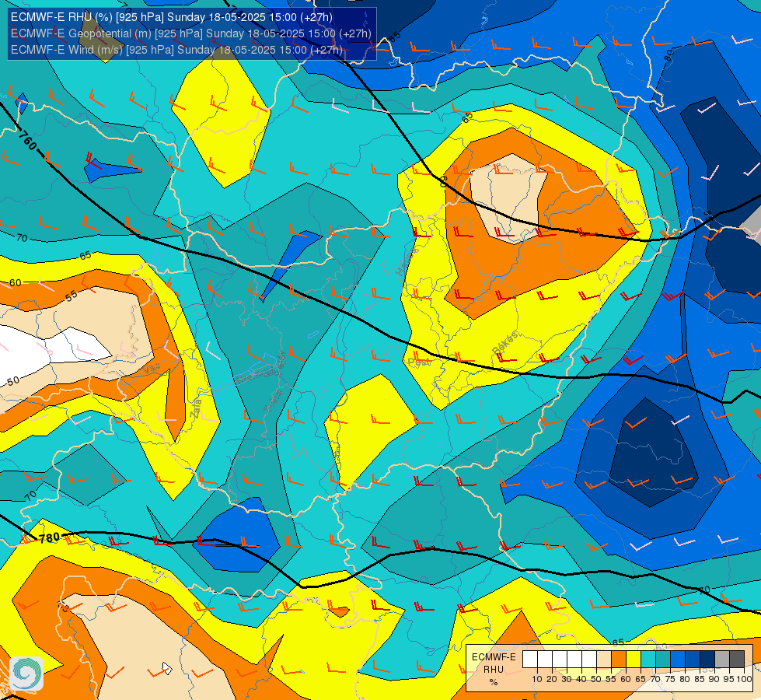Click the Zala county label
The width and height of the screenshot is (761, 700).
pyautogui.click(x=196, y=408)
